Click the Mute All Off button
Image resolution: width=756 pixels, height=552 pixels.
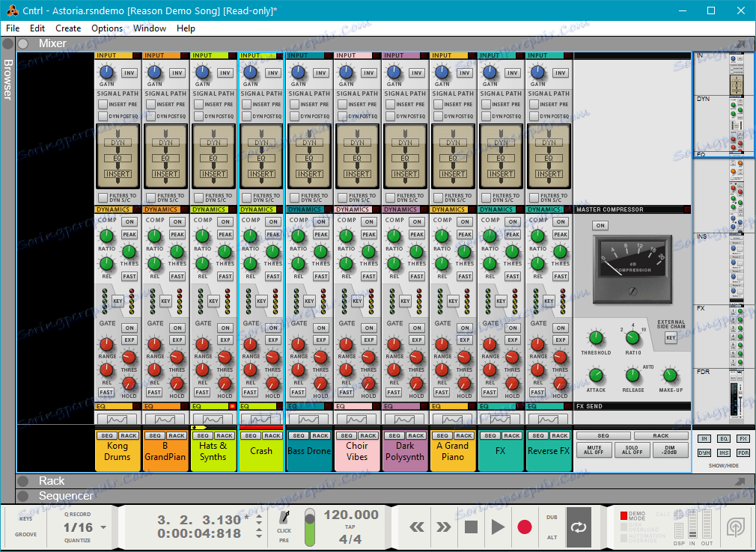[x=594, y=450]
